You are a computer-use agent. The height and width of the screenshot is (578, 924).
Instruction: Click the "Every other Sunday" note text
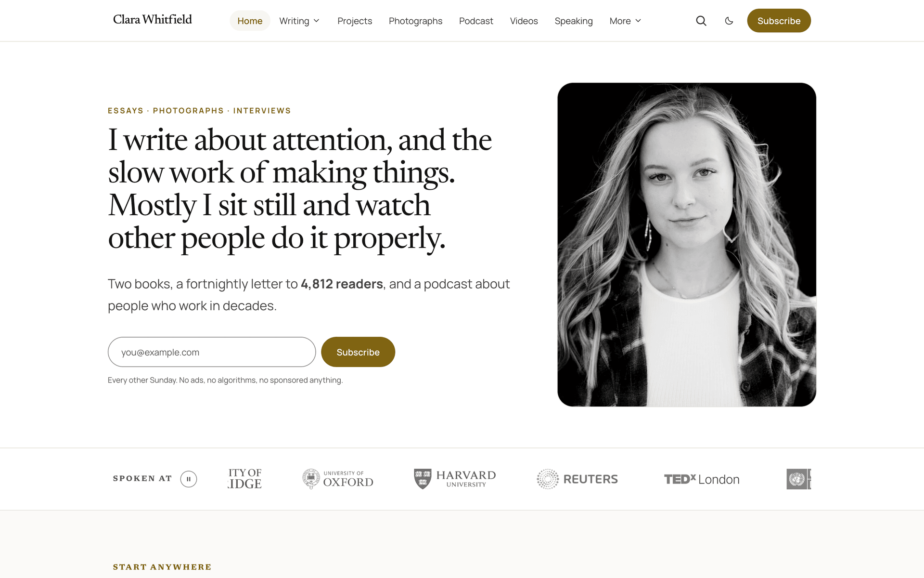point(225,380)
